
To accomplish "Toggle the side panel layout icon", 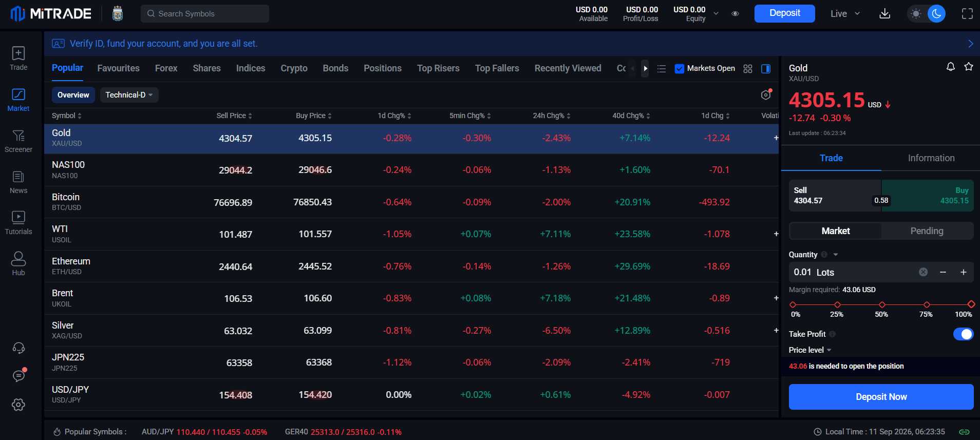I will coord(766,69).
